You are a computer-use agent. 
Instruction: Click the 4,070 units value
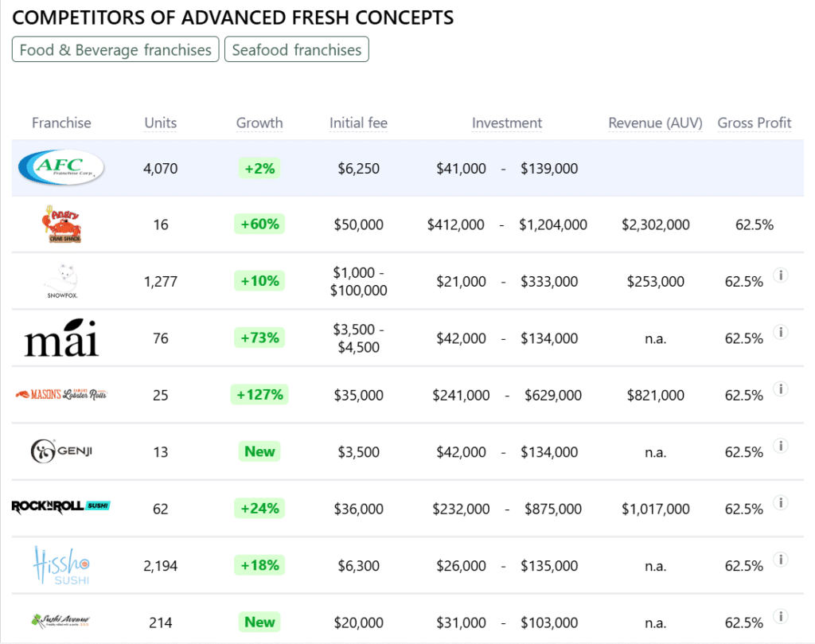coord(161,169)
